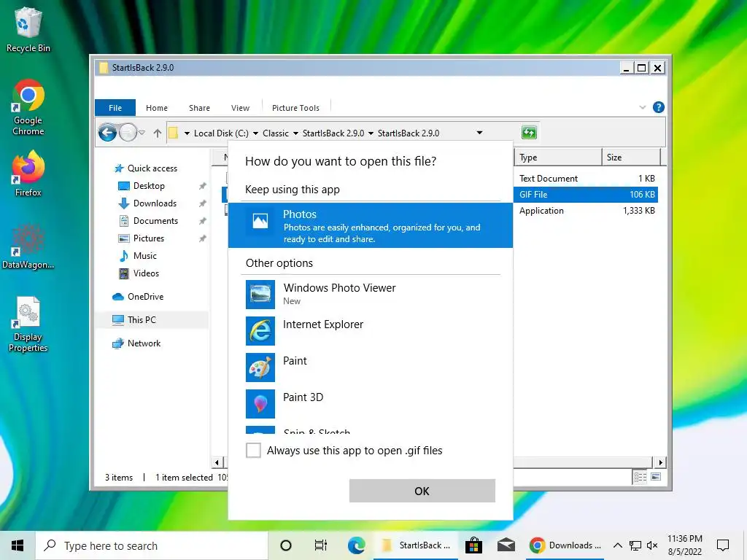
Task: Click network tray icon
Action: (635, 545)
